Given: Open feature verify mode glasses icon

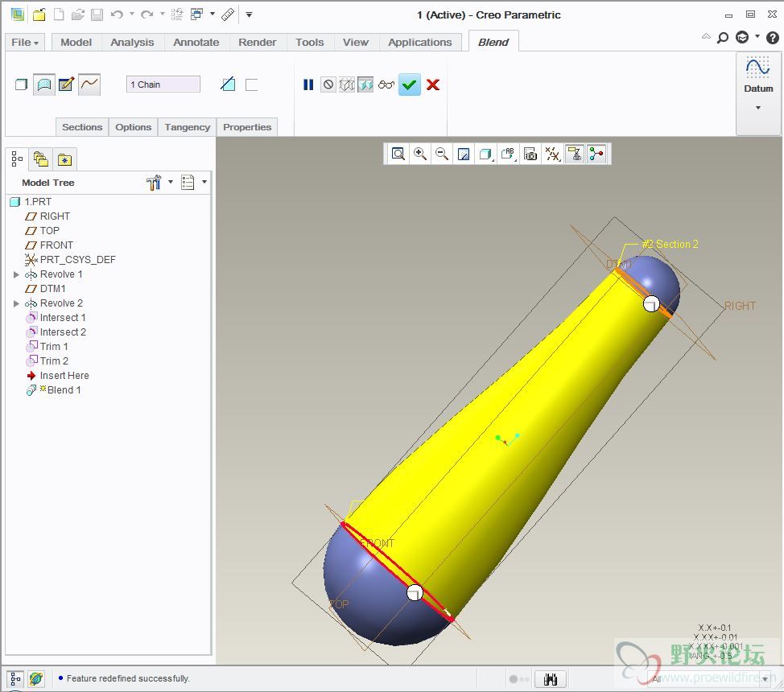Looking at the screenshot, I should (386, 84).
